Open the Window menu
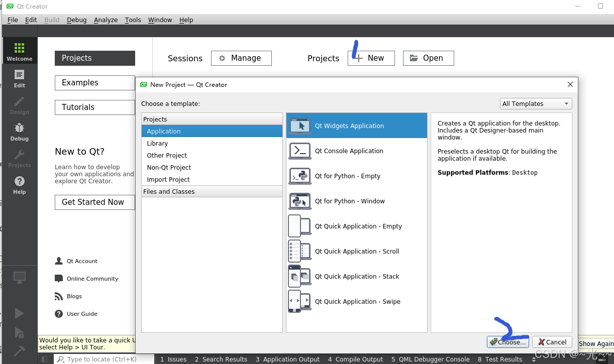614x364 pixels. click(160, 20)
